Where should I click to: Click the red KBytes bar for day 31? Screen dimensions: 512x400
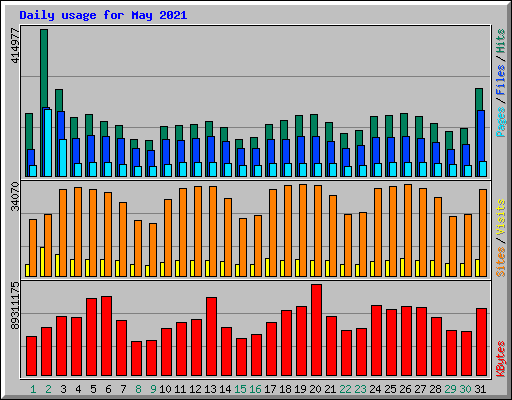481,342
